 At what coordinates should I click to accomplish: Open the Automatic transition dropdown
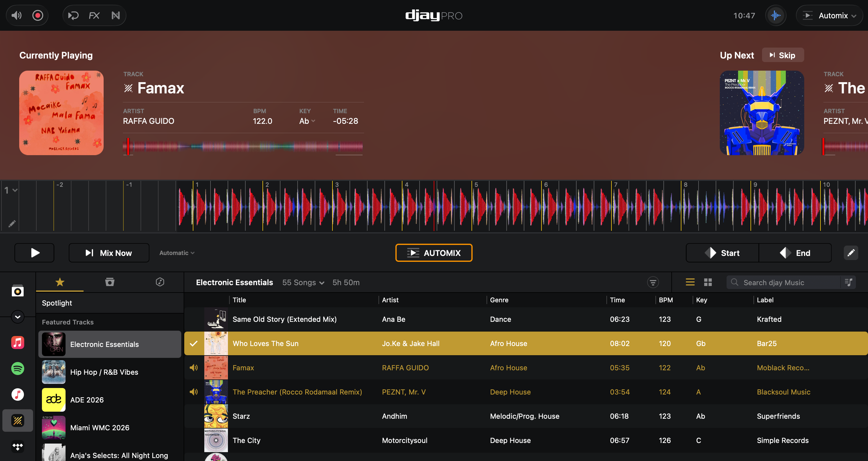coord(177,253)
